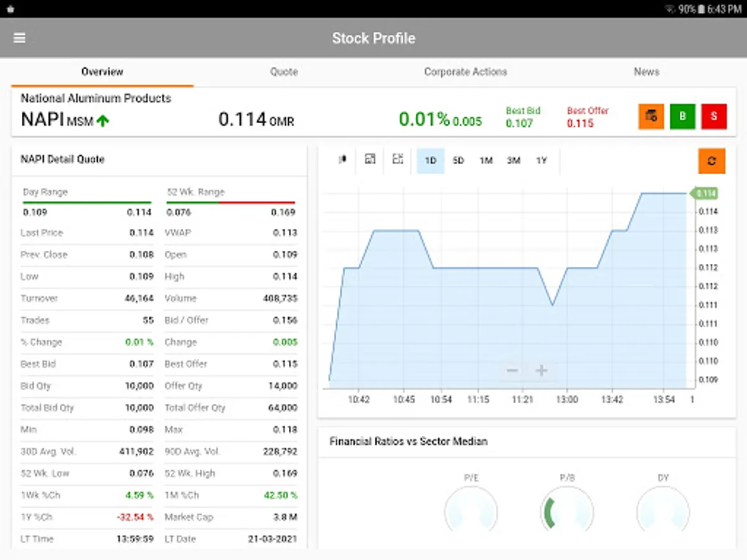This screenshot has width=747, height=560.
Task: Click the Volume value 408,735
Action: click(x=280, y=299)
